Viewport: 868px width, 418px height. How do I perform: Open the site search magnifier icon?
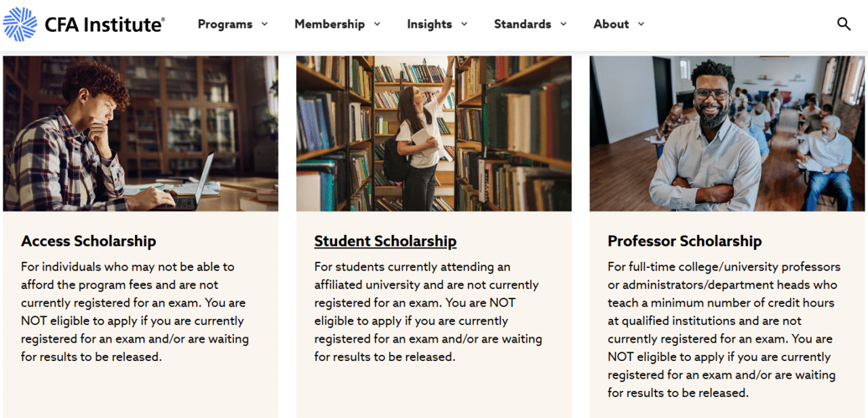tap(844, 24)
